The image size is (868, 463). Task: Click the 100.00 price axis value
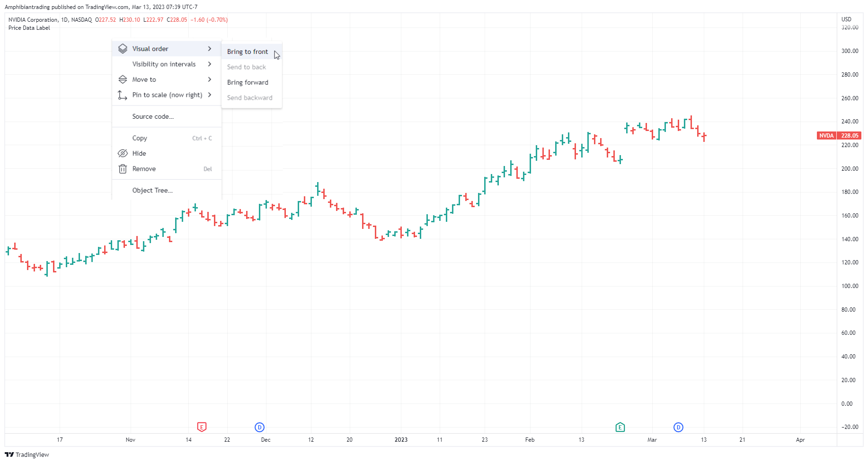(x=850, y=286)
